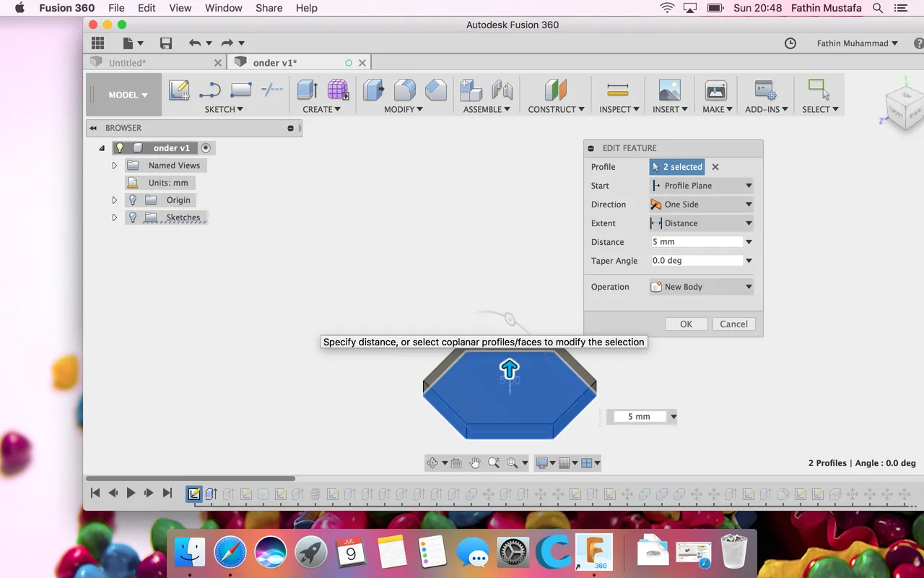
Task: Open the CONSTRUCT toolbar menu
Action: (x=556, y=109)
